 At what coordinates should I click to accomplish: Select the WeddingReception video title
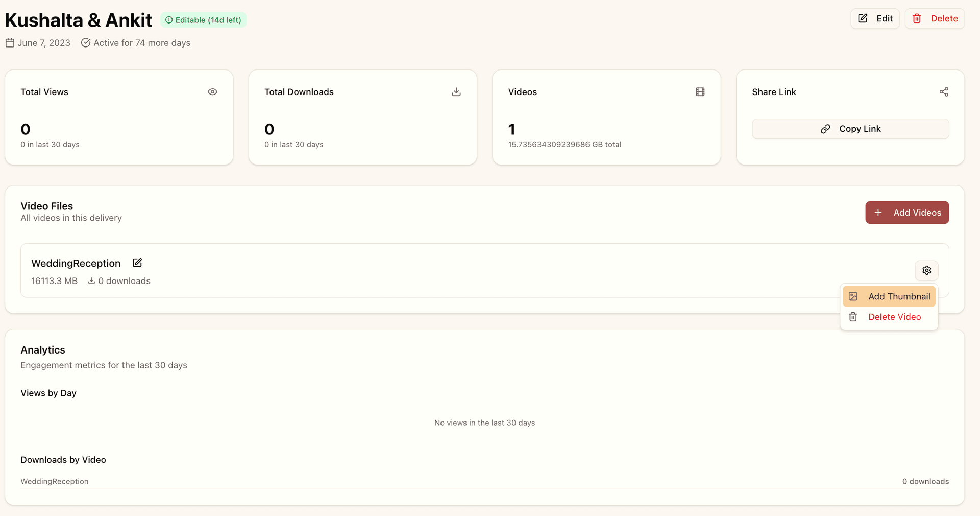click(x=76, y=263)
